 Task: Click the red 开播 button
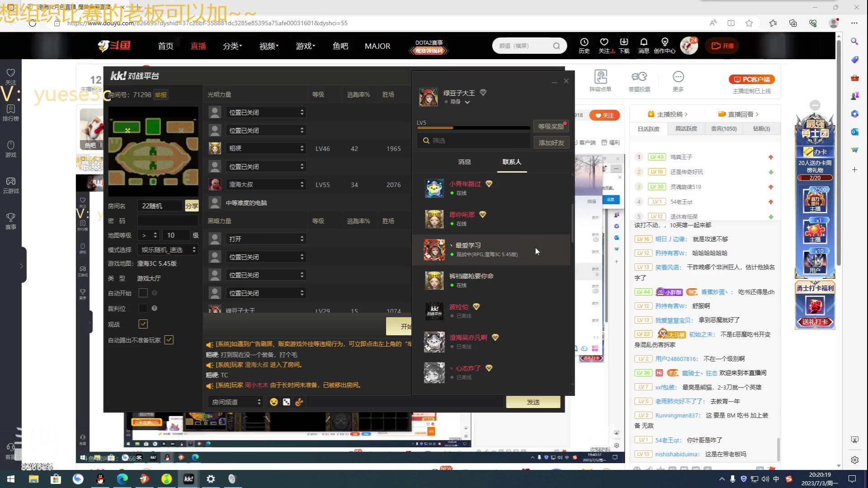[722, 46]
